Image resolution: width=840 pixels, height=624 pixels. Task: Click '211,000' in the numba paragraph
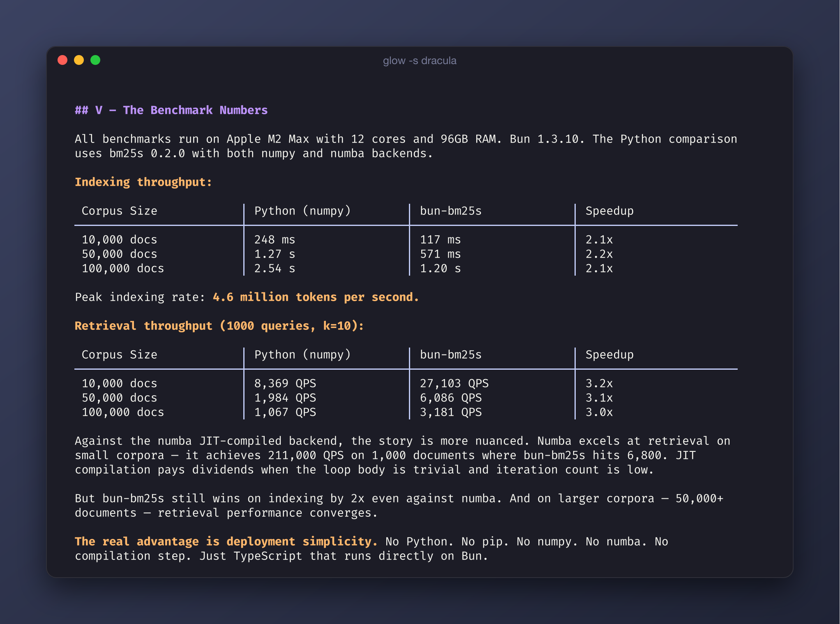pyautogui.click(x=292, y=455)
